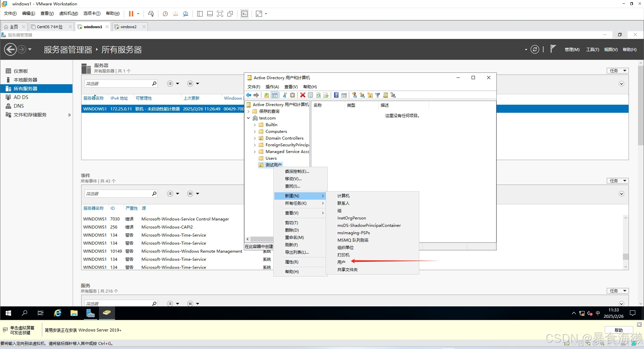
Task: Expand the Managed Service Accounts node
Action: coord(255,152)
